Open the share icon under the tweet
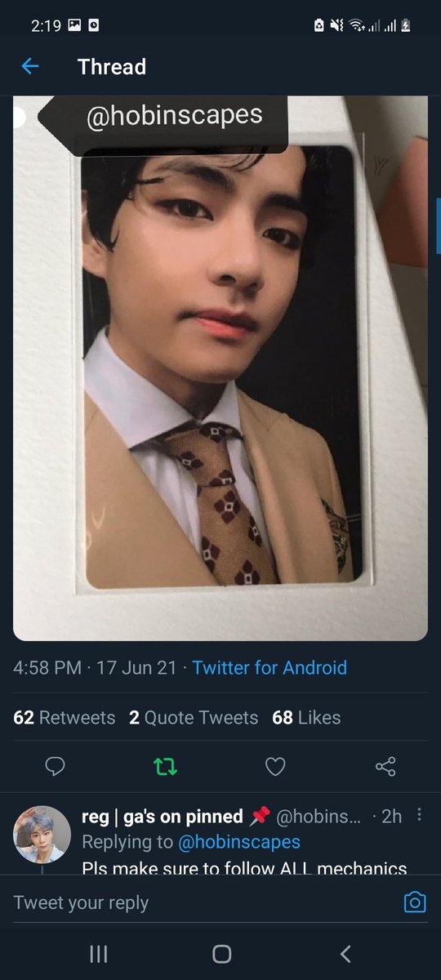Viewport: 441px width, 980px height. point(385,766)
